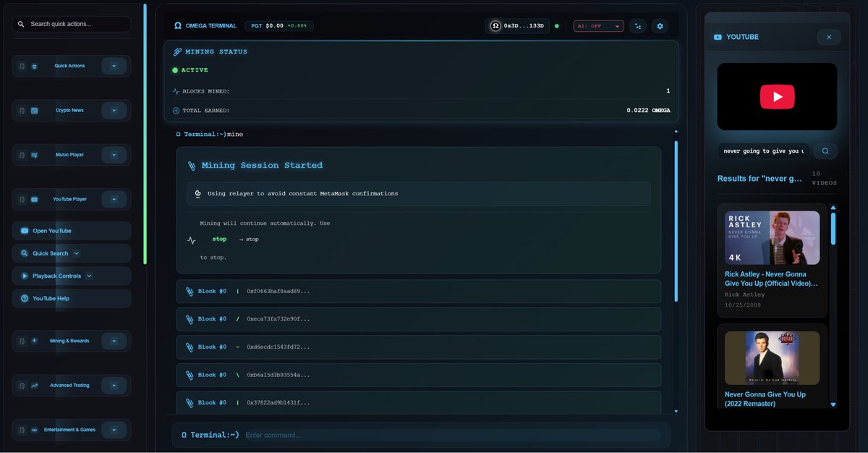Open YouTube Help
The height and width of the screenshot is (453, 868).
coord(72,298)
